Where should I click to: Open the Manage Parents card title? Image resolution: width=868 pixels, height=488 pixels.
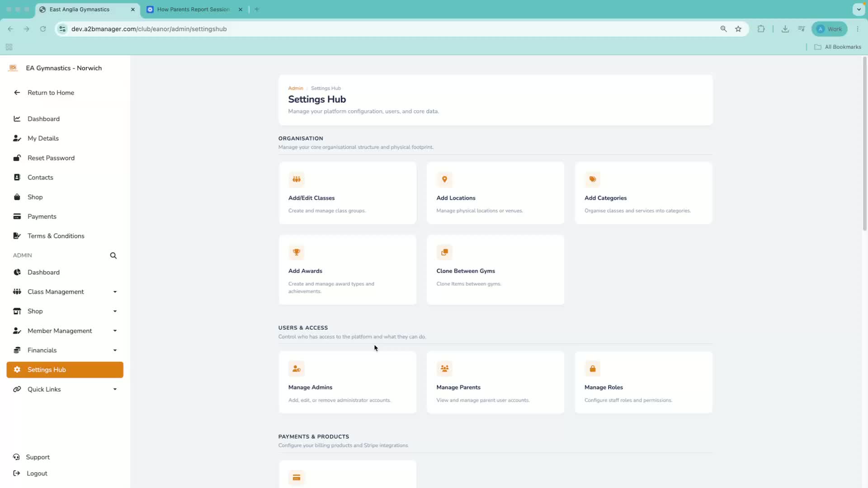[458, 387]
